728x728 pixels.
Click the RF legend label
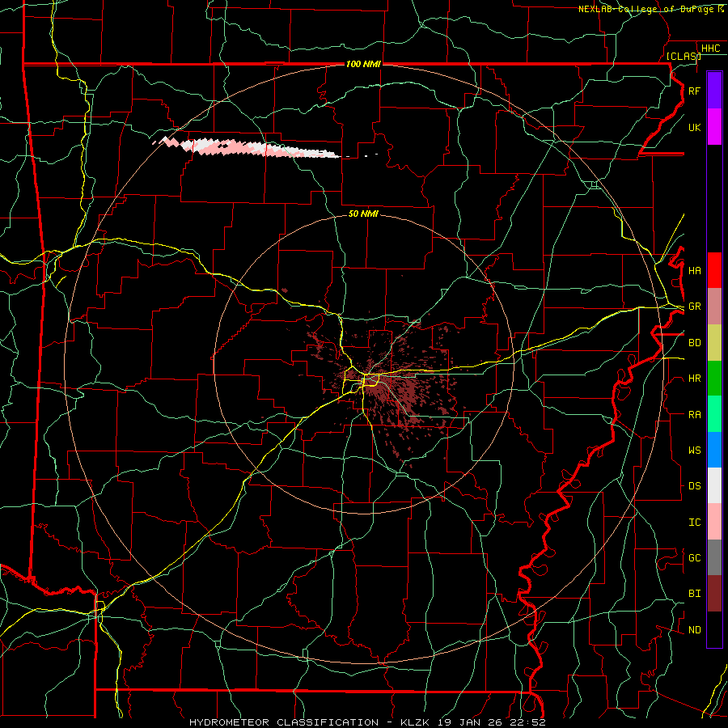pos(694,91)
